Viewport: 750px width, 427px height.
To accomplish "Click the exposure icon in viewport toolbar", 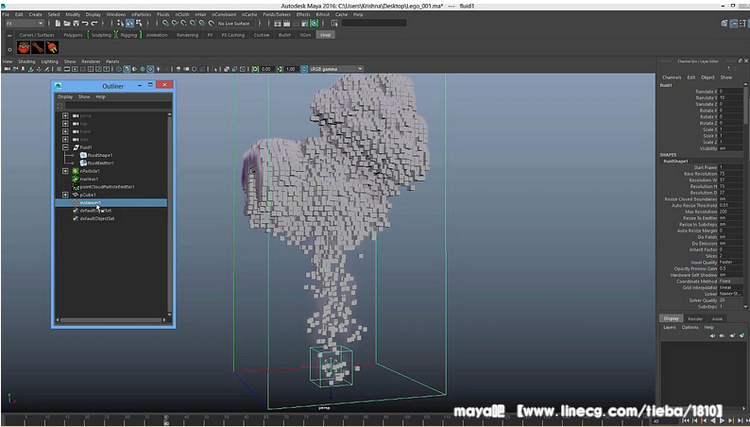I will point(255,69).
